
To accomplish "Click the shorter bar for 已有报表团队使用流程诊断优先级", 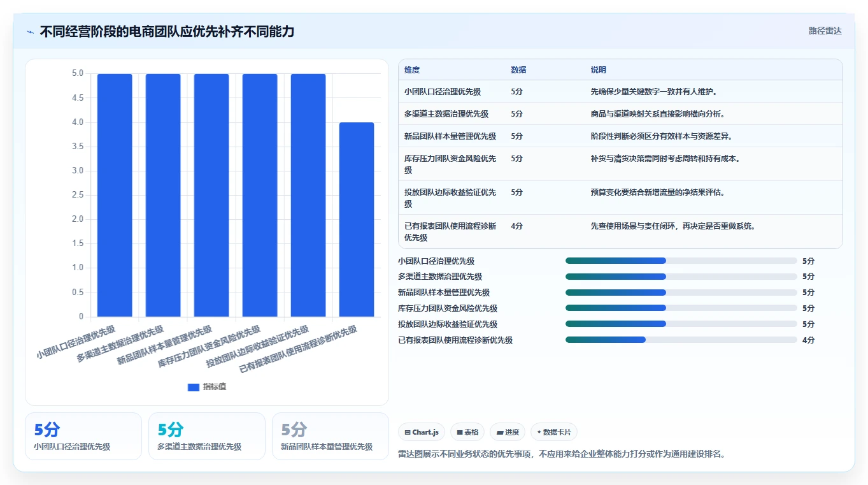I will 357,219.
